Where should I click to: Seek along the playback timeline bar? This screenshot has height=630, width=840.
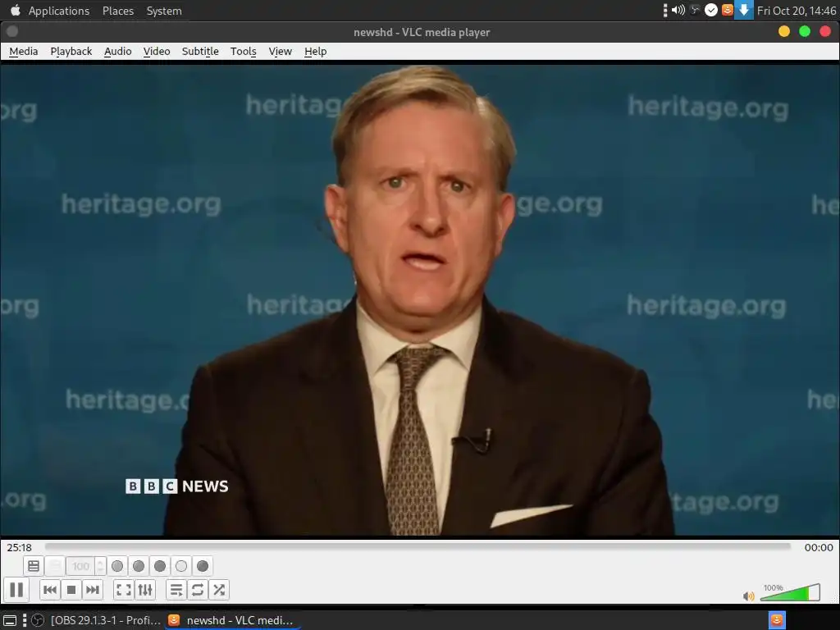418,546
